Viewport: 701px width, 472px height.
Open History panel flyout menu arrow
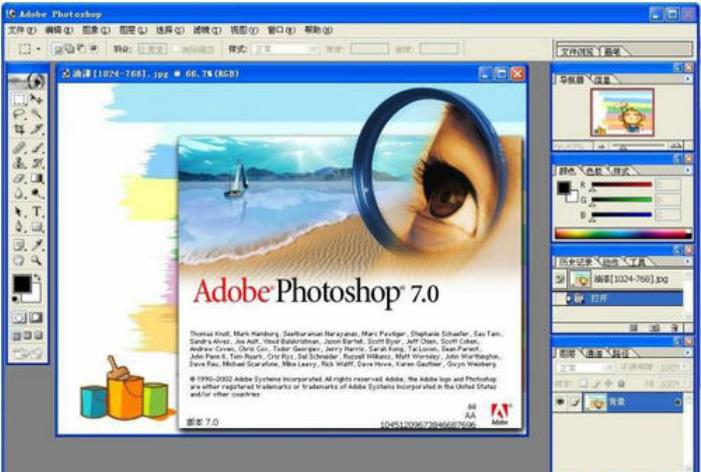[688, 261]
